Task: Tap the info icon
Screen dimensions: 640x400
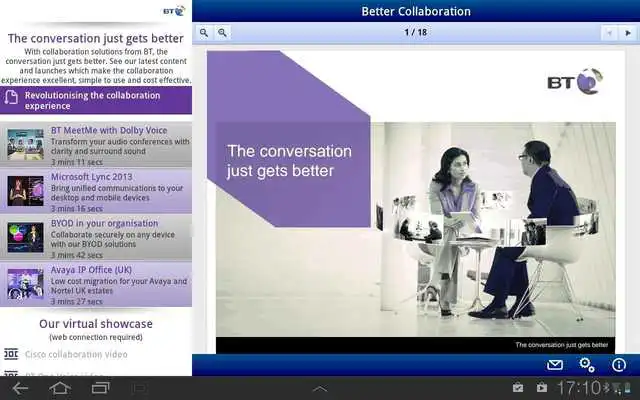Action: (x=619, y=365)
